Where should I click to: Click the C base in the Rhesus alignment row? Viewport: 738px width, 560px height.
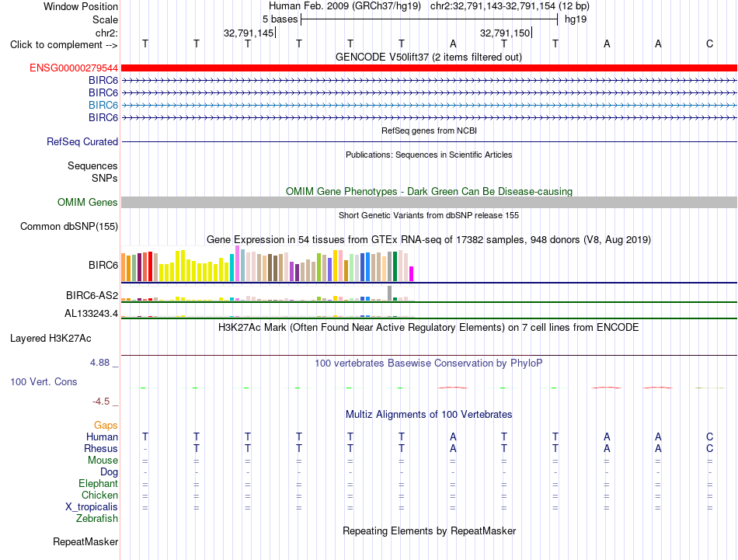tap(709, 448)
